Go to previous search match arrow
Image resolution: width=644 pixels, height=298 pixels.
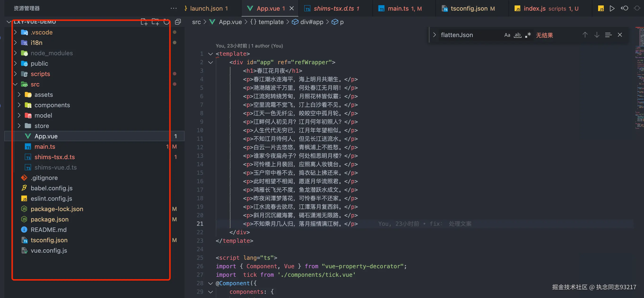pos(585,35)
